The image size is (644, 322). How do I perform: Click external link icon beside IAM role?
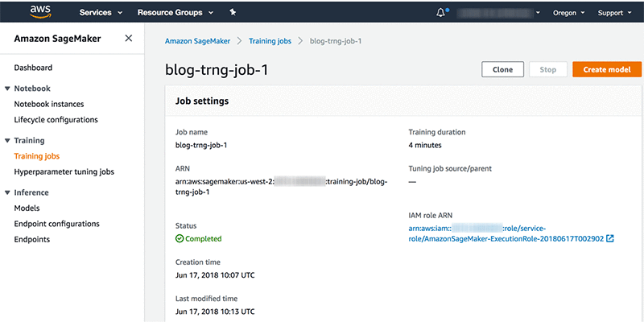click(x=610, y=238)
